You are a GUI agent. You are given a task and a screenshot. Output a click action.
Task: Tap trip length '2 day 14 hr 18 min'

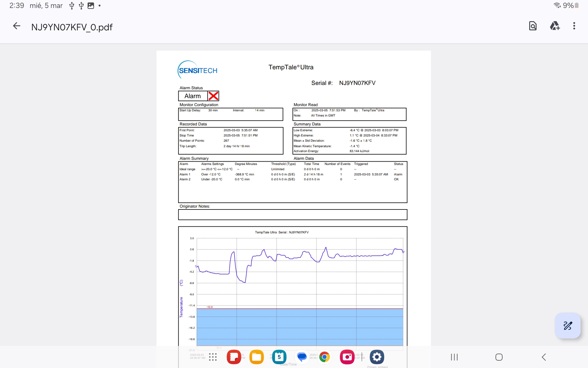(x=236, y=146)
